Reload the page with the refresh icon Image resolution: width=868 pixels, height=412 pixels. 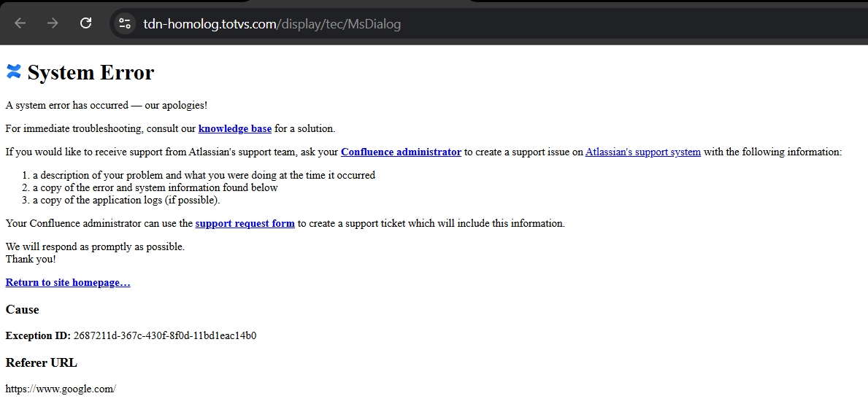(86, 23)
